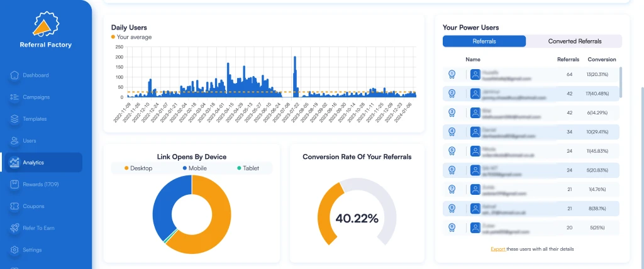Click avatar of user with 34 referrals
The height and width of the screenshot is (269, 644).
point(475,132)
